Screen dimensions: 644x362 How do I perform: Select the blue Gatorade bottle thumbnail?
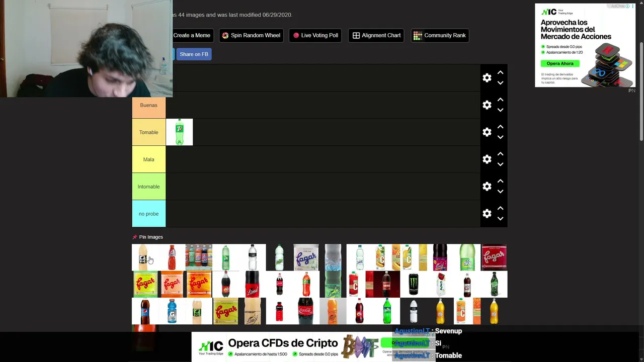click(x=172, y=311)
